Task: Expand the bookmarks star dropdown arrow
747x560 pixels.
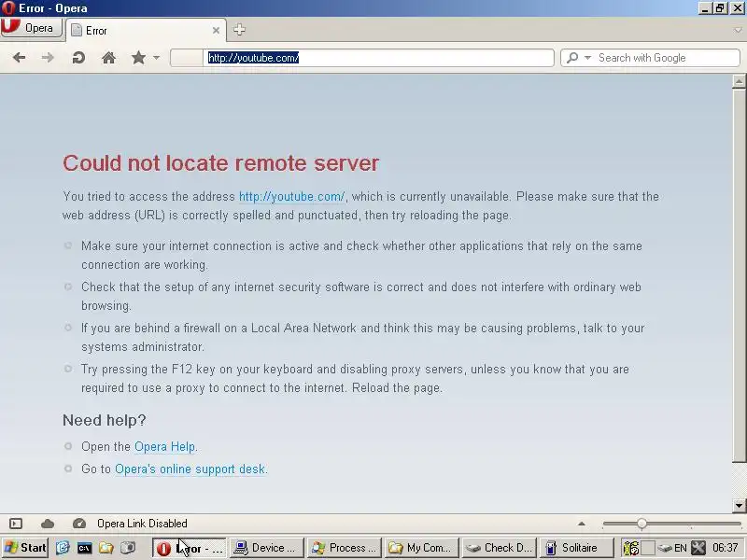Action: tap(156, 58)
